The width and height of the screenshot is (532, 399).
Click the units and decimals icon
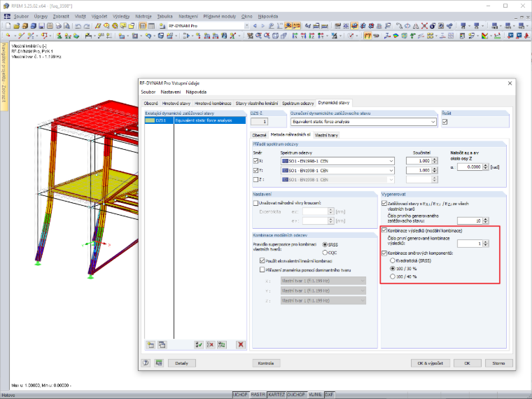158,363
